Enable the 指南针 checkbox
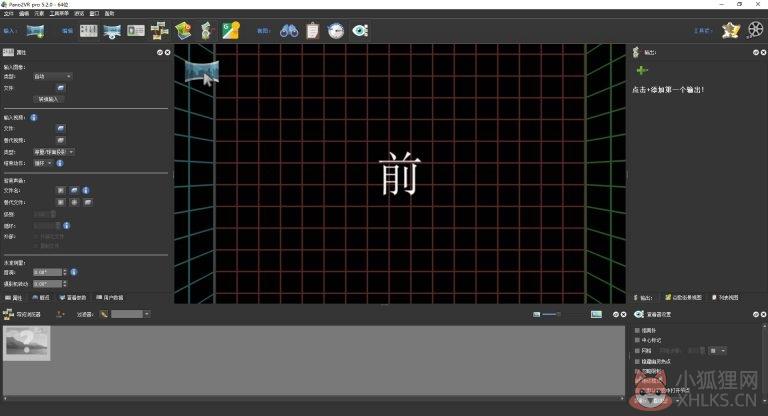Screen dimensions: 768x416 tap(637, 330)
